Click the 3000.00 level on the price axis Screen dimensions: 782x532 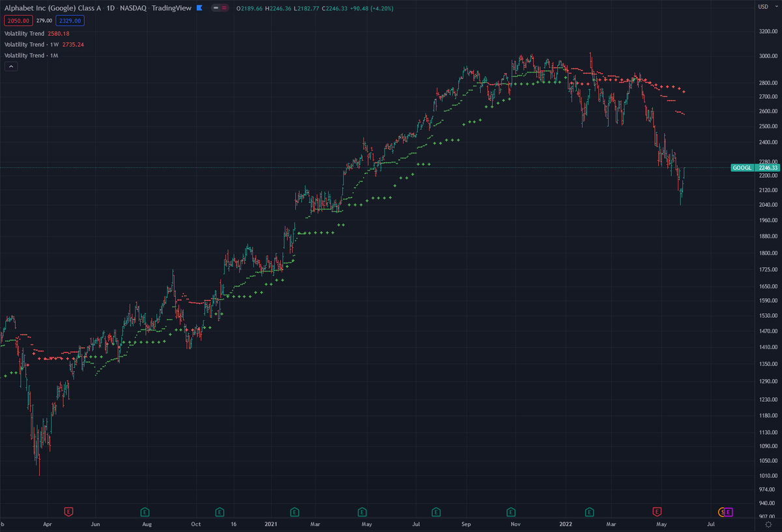768,56
